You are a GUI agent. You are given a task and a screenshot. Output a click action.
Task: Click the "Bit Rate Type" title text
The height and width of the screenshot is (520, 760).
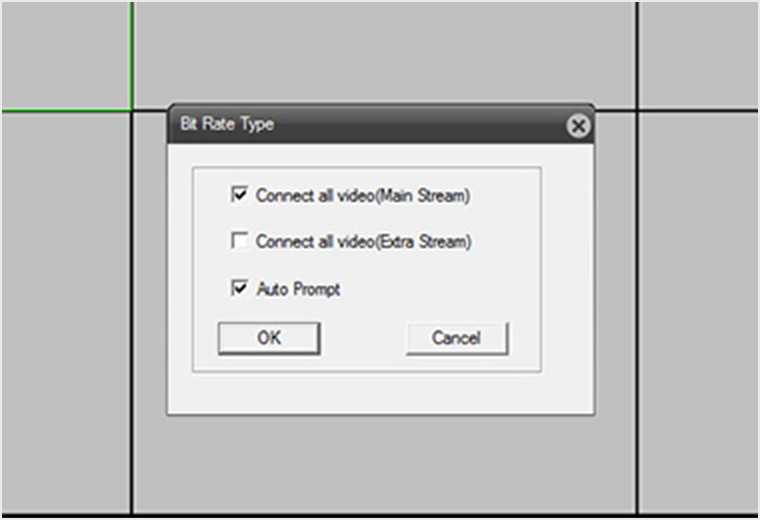point(226,125)
